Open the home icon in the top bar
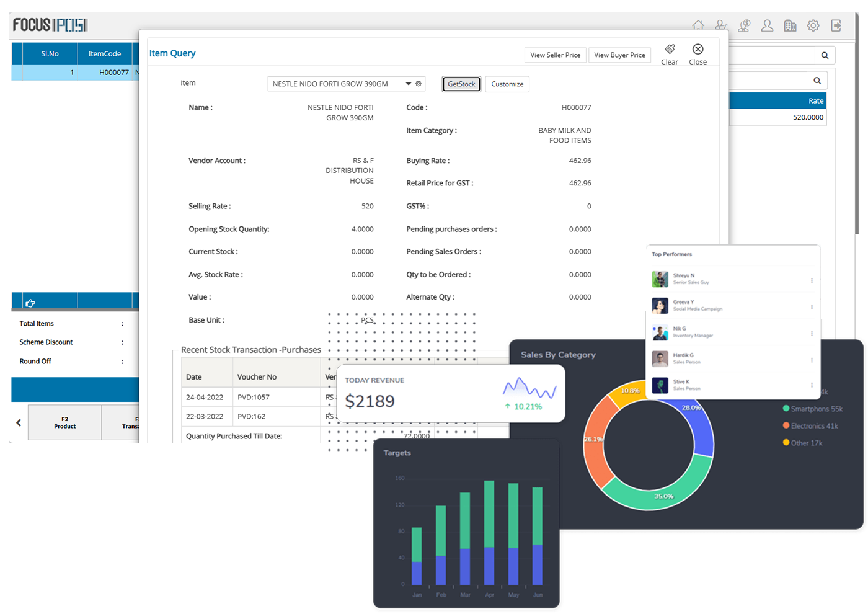Viewport: 868px width, 614px height. [x=698, y=25]
